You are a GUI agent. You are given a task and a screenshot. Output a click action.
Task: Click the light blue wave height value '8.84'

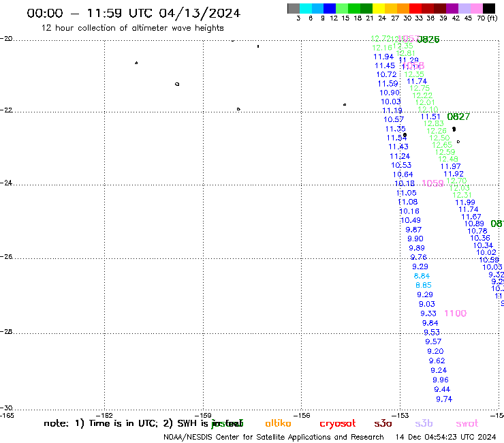tap(422, 276)
